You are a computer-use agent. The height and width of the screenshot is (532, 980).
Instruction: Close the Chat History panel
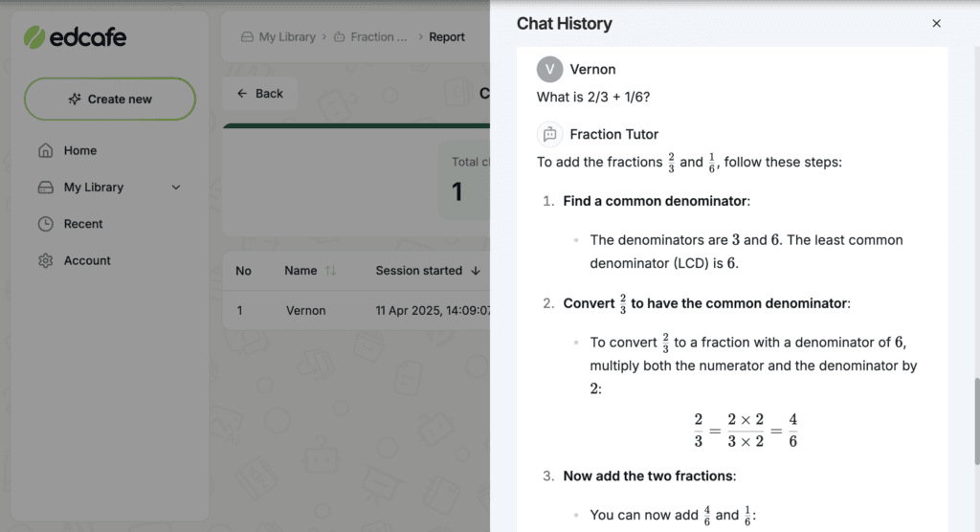936,23
